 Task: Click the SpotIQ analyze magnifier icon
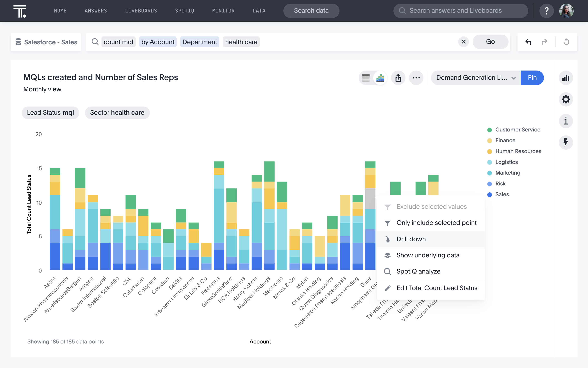[388, 271]
